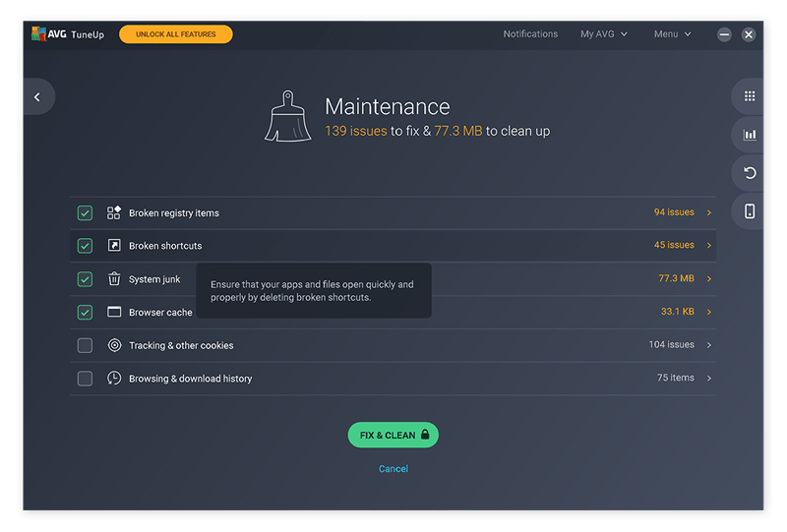The image size is (787, 532).
Task: Expand the Broken registry items details arrow
Action: [x=709, y=212]
